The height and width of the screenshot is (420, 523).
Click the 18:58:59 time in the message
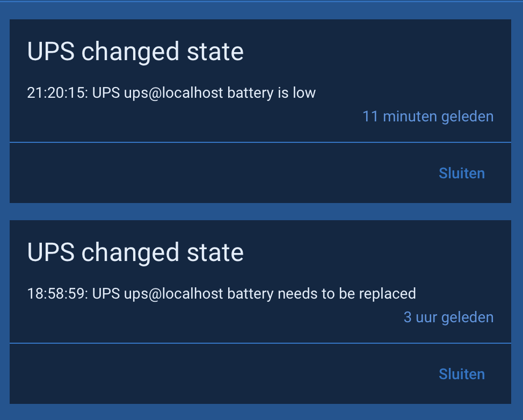coord(57,294)
